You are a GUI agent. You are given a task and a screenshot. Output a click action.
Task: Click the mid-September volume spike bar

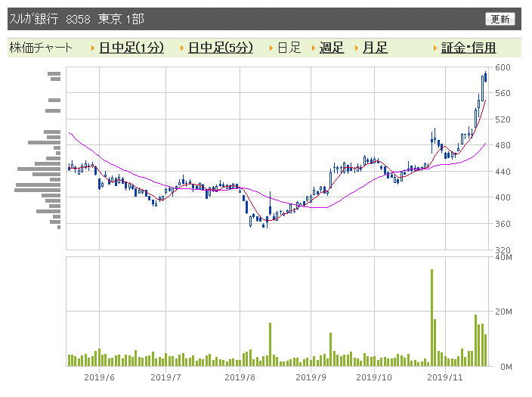[x=330, y=349]
